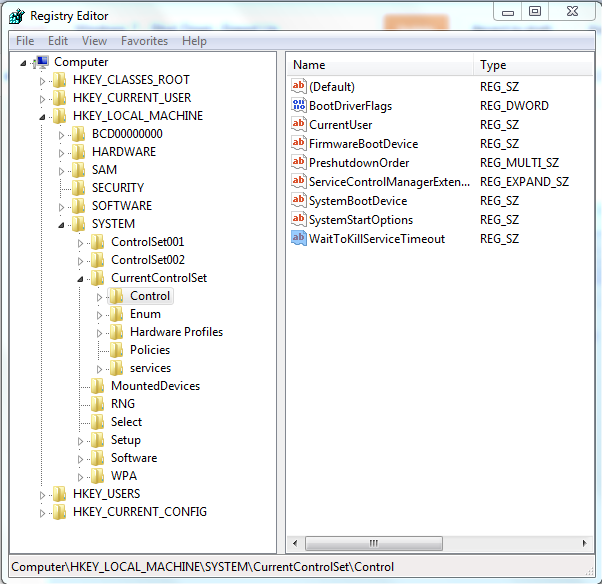
Task: Click the HKEY_CURRENT_USER folder icon
Action: point(60,98)
